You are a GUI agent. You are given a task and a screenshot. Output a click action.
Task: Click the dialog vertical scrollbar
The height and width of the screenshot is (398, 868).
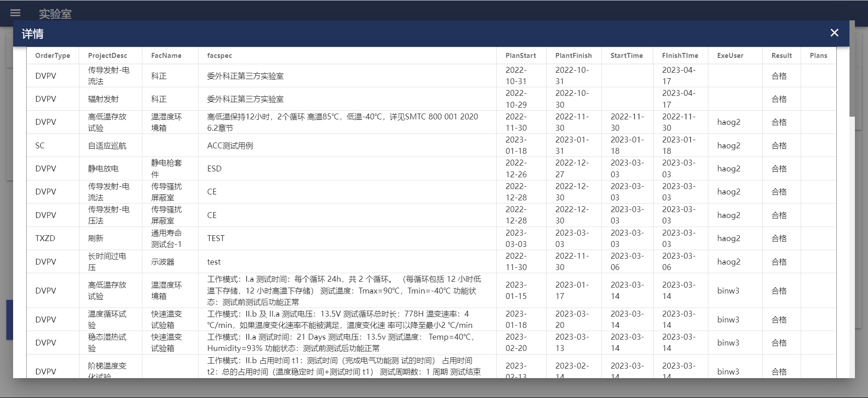point(852,69)
